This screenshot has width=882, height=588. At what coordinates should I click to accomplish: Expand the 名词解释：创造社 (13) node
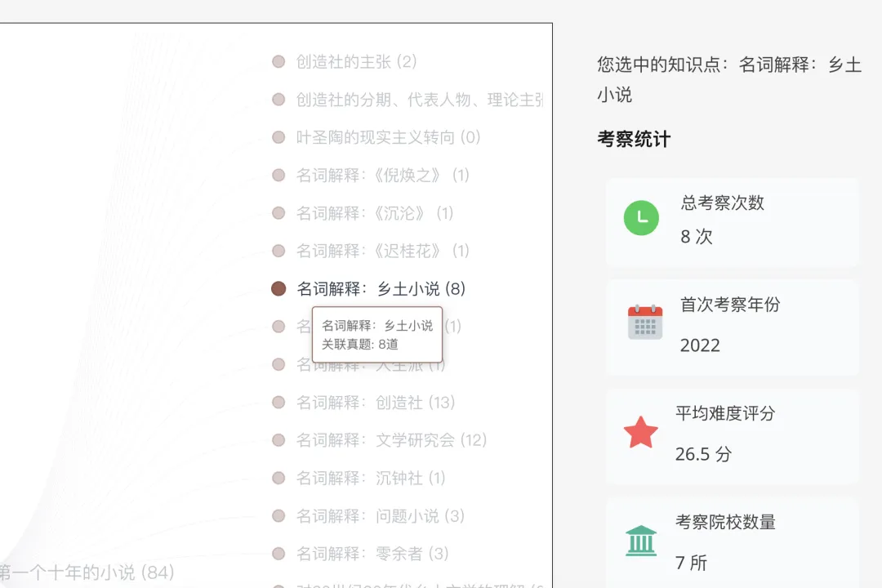click(376, 403)
